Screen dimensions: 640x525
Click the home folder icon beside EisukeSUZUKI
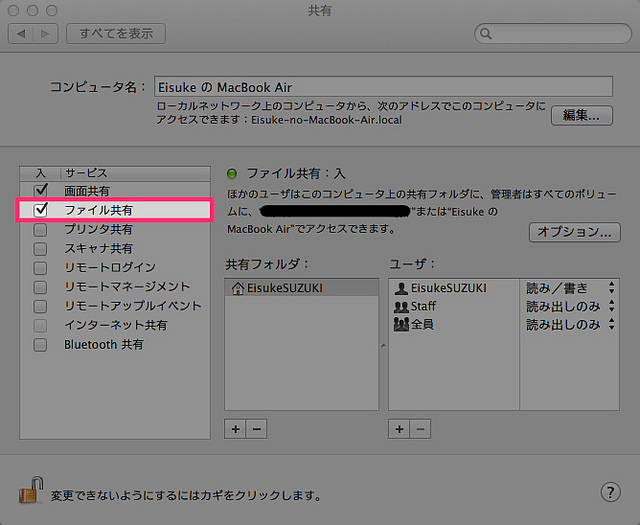(x=238, y=288)
